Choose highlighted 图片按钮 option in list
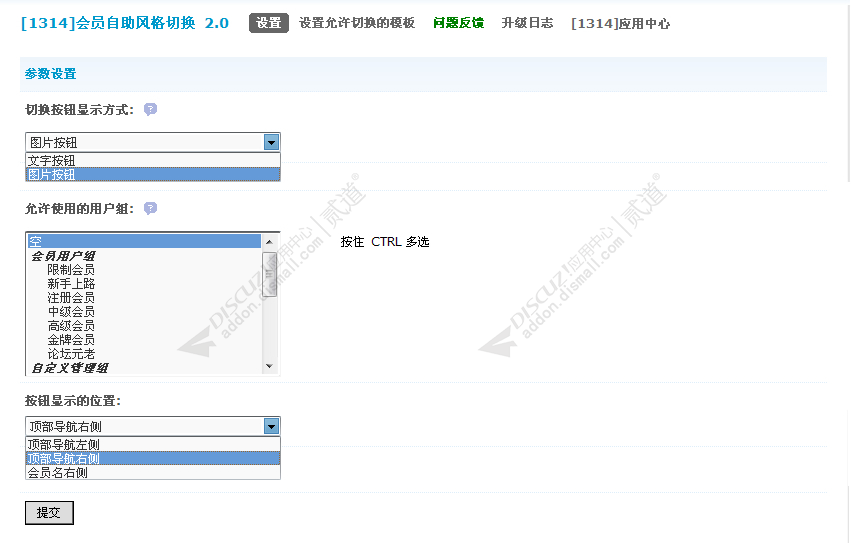 pyautogui.click(x=153, y=174)
